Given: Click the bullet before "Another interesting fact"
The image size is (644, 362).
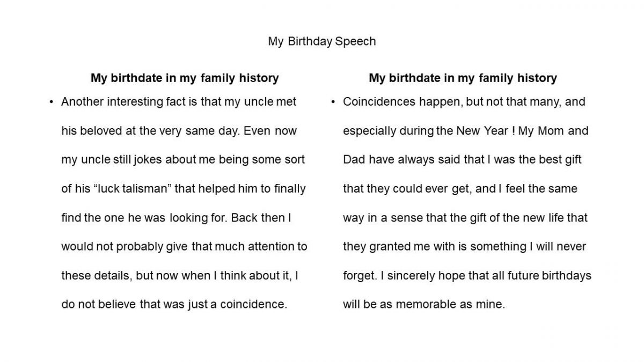Looking at the screenshot, I should [51, 102].
